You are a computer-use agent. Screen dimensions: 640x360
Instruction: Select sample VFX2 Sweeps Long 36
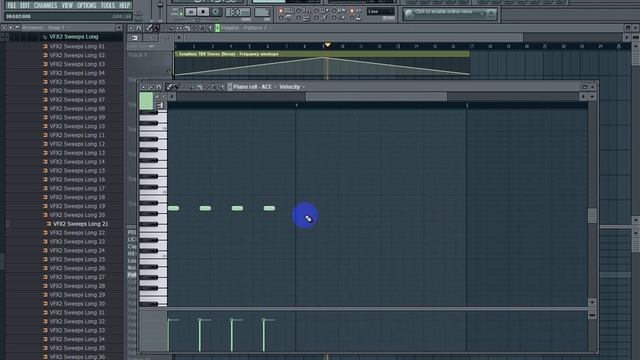click(77, 357)
